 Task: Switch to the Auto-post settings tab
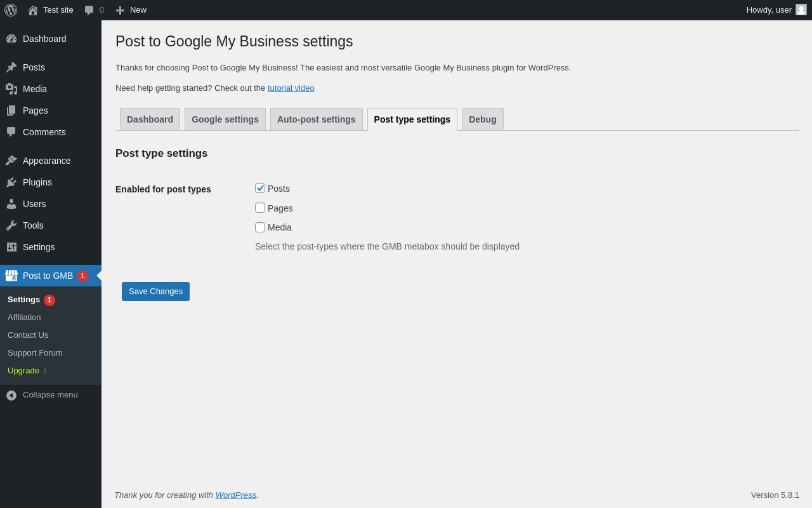(316, 119)
